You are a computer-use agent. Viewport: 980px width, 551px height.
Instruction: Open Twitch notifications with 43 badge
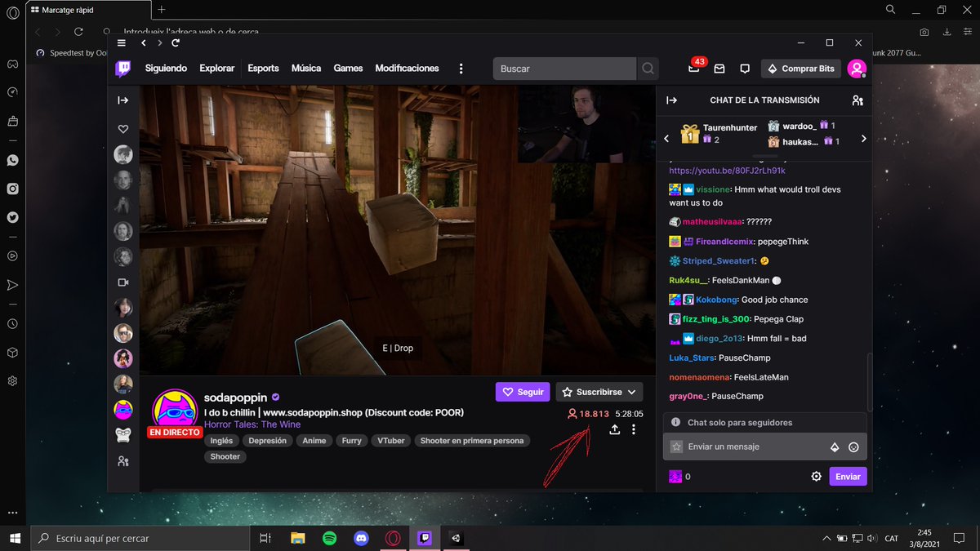(x=694, y=68)
